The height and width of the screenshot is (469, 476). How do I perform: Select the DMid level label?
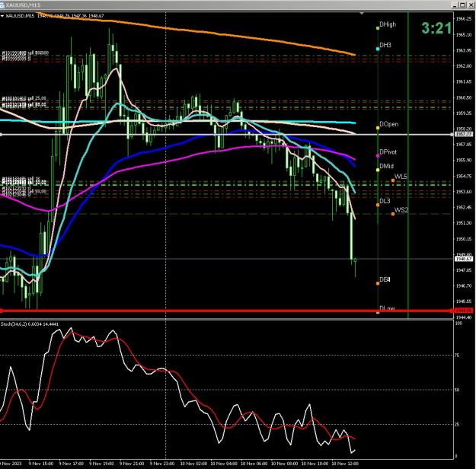click(x=386, y=166)
